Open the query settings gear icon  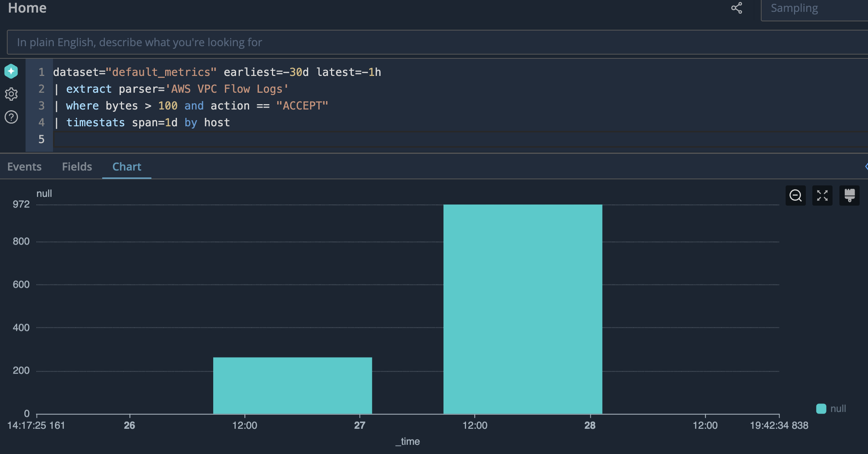11,94
